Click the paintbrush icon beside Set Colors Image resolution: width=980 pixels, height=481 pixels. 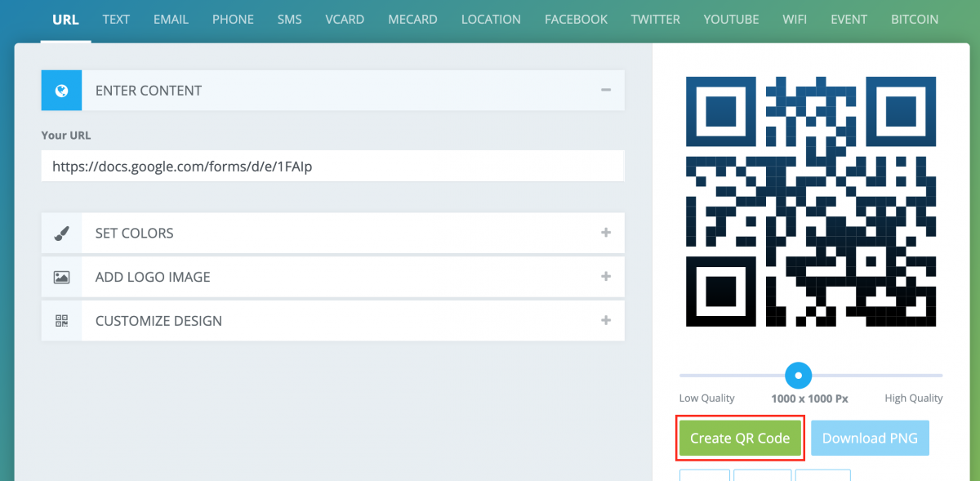pyautogui.click(x=61, y=233)
